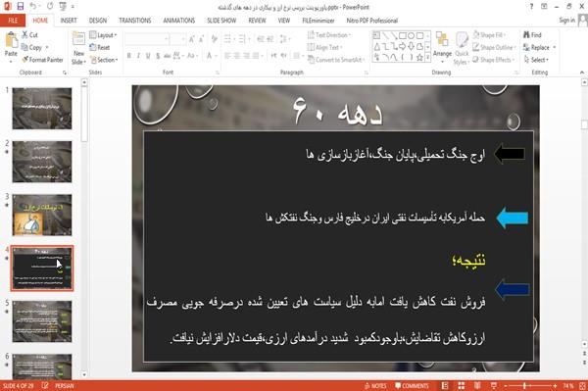Open the Layout dropdown
The height and width of the screenshot is (391, 588).
103,35
